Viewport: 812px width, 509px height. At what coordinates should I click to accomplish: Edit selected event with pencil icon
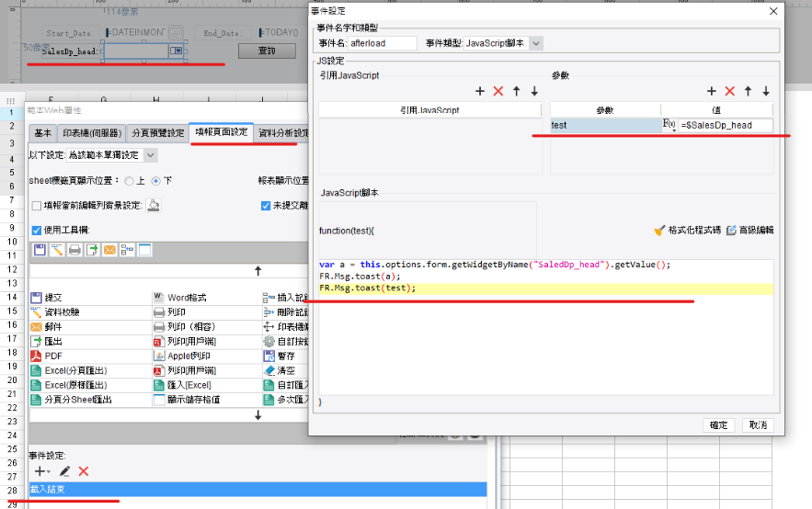tap(64, 471)
